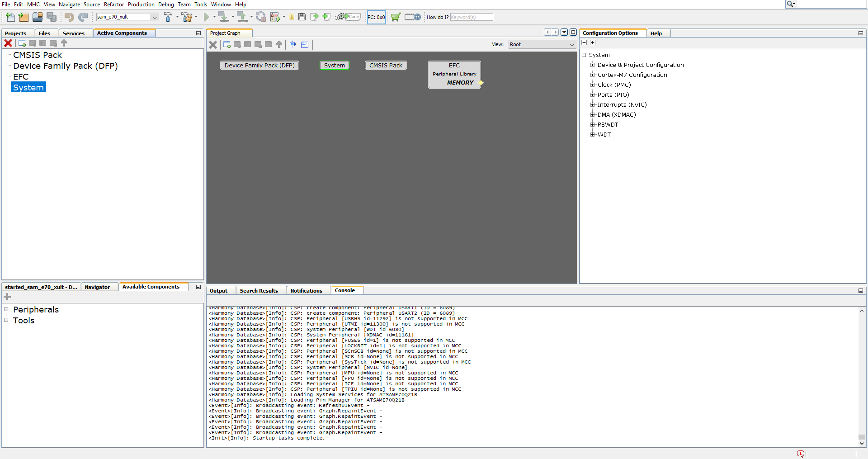Click the New Project icon

pyautogui.click(x=24, y=17)
